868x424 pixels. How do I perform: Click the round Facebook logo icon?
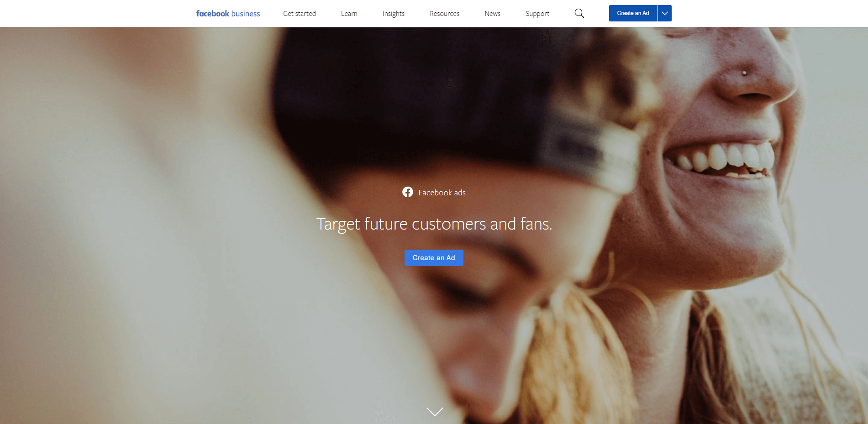coord(408,192)
